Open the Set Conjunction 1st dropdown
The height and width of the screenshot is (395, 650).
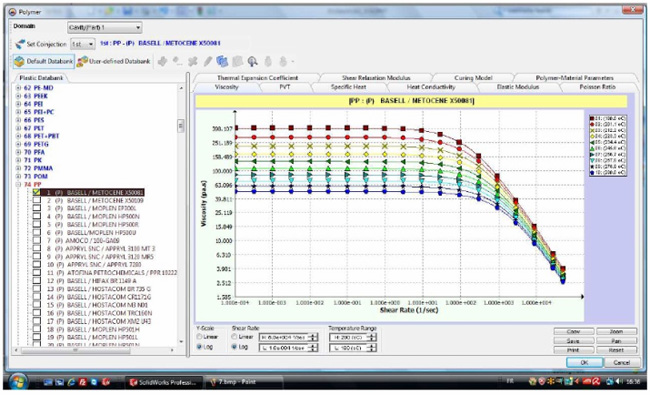pyautogui.click(x=82, y=44)
